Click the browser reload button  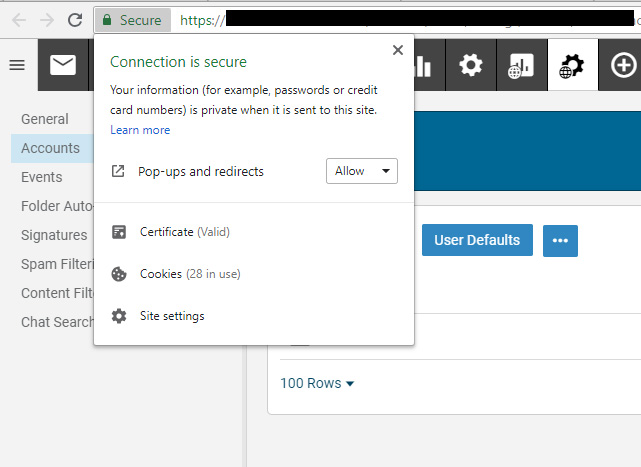pyautogui.click(x=75, y=20)
